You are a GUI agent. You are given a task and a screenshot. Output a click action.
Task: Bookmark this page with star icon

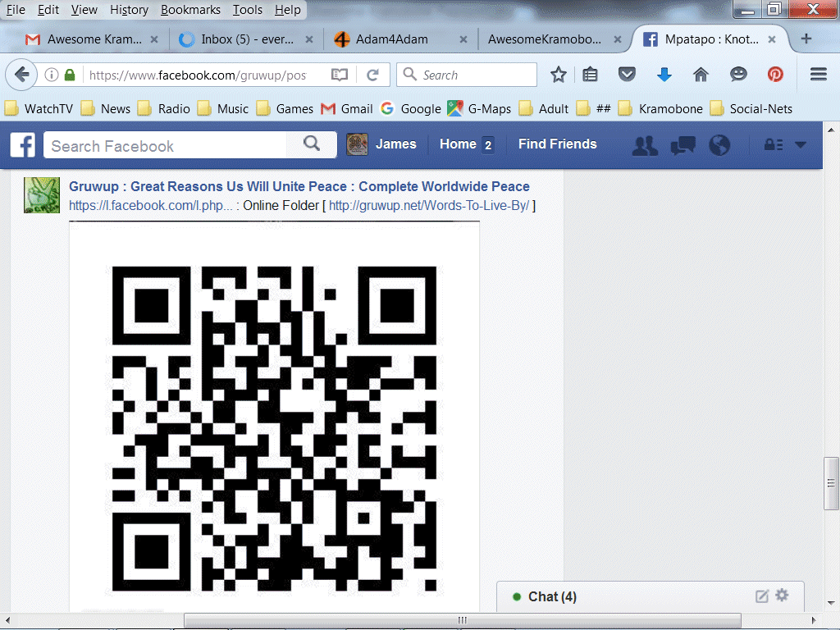(x=558, y=75)
